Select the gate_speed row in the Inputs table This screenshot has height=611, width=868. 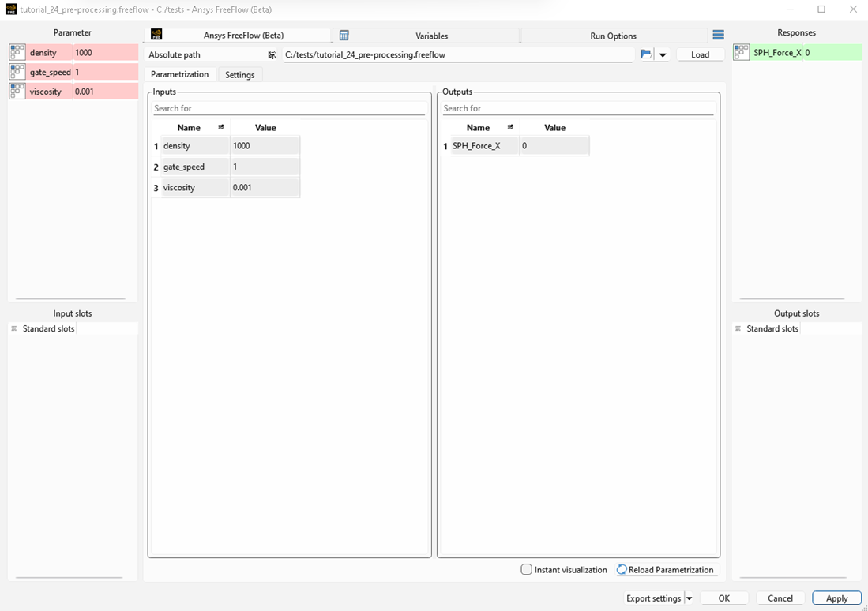(x=227, y=167)
